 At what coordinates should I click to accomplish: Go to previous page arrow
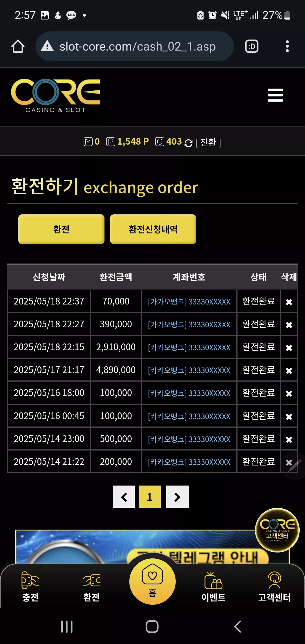(x=124, y=497)
